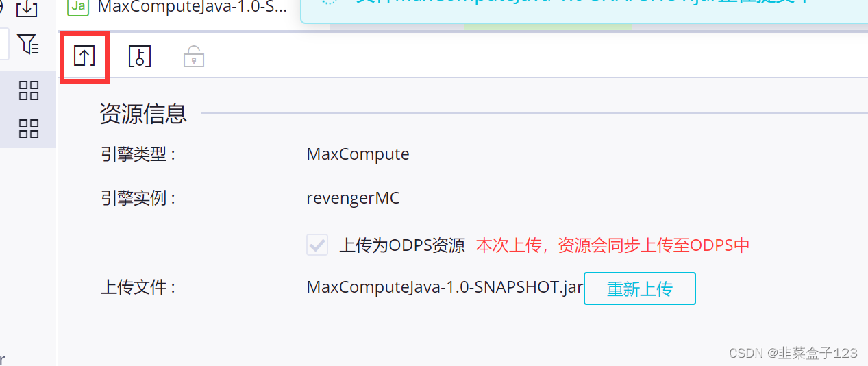
Task: Click the red ODPS sync warning text
Action: point(613,245)
